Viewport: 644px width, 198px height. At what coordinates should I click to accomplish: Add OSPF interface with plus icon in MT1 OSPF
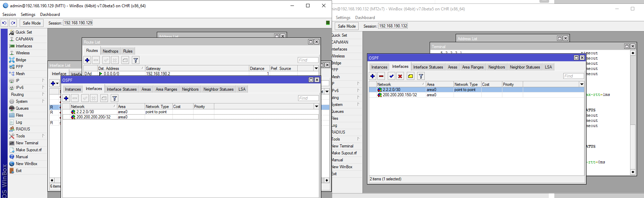(x=66, y=98)
